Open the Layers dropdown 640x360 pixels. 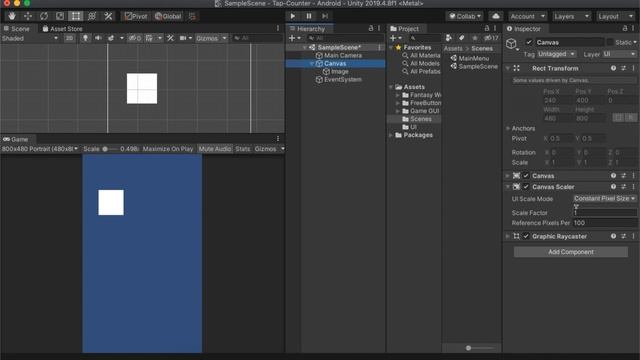pos(571,16)
